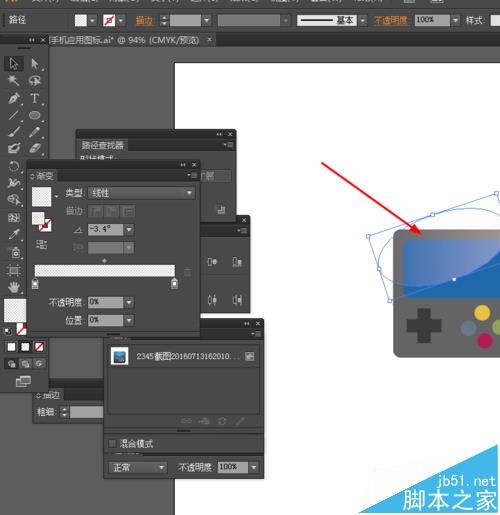The height and width of the screenshot is (515, 500).
Task: Click Default Fill and Stroke icon
Action: point(8,331)
